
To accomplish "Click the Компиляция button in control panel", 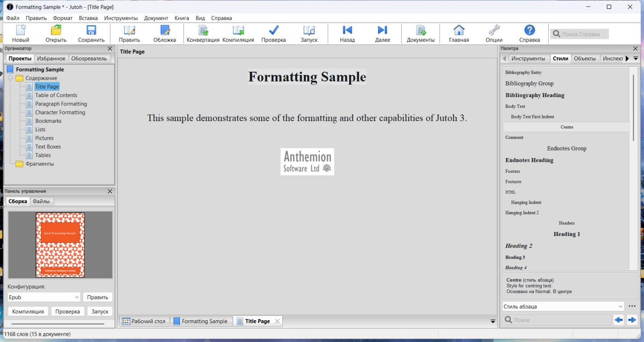I will click(28, 312).
